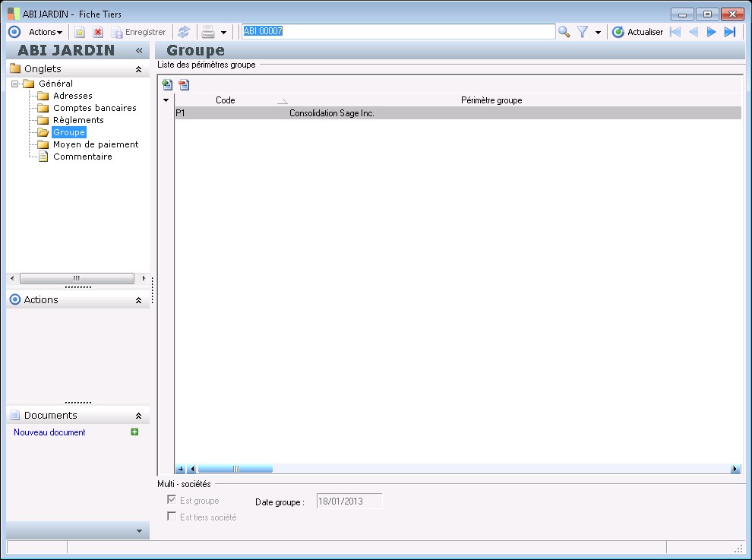752x560 pixels.
Task: Click the Onglets scrollbar right arrow
Action: click(144, 278)
